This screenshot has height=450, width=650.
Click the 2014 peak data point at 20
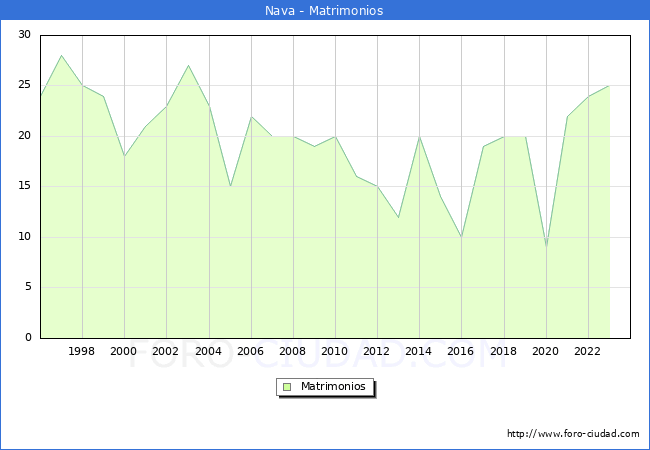point(419,136)
